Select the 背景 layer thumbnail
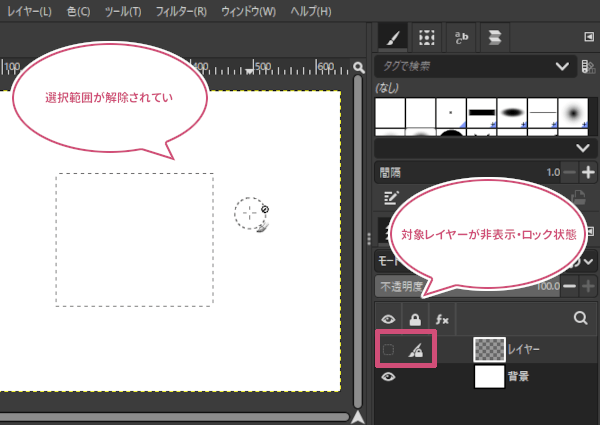This screenshot has width=600, height=425. click(489, 377)
